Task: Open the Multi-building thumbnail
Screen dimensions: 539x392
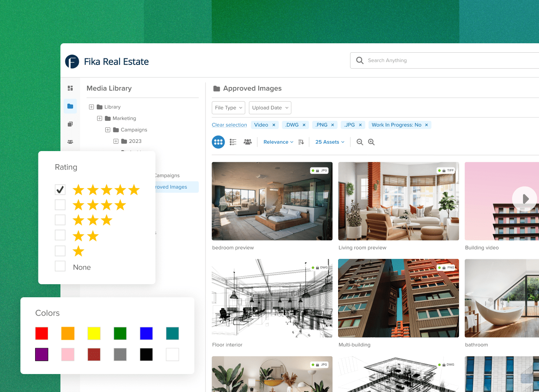Action: point(399,298)
